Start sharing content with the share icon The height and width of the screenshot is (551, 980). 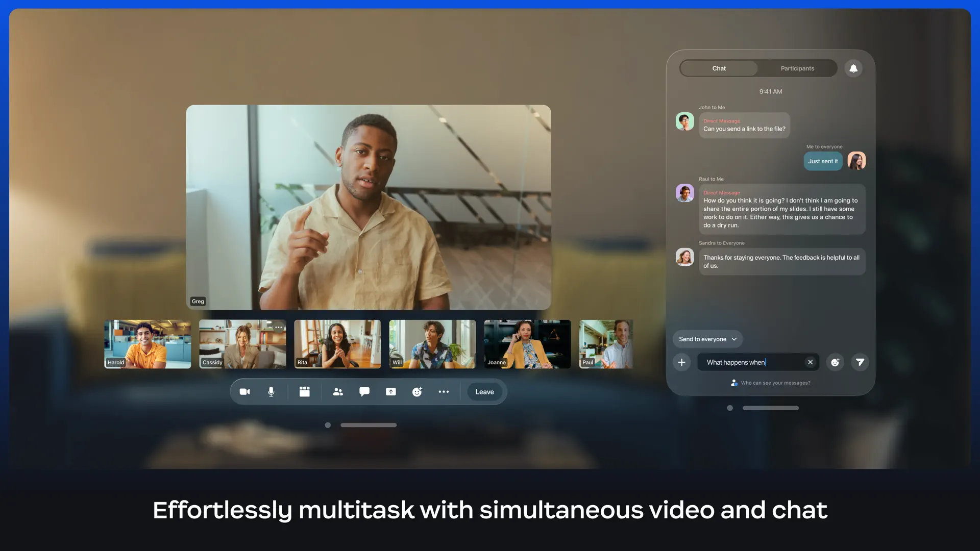(390, 391)
